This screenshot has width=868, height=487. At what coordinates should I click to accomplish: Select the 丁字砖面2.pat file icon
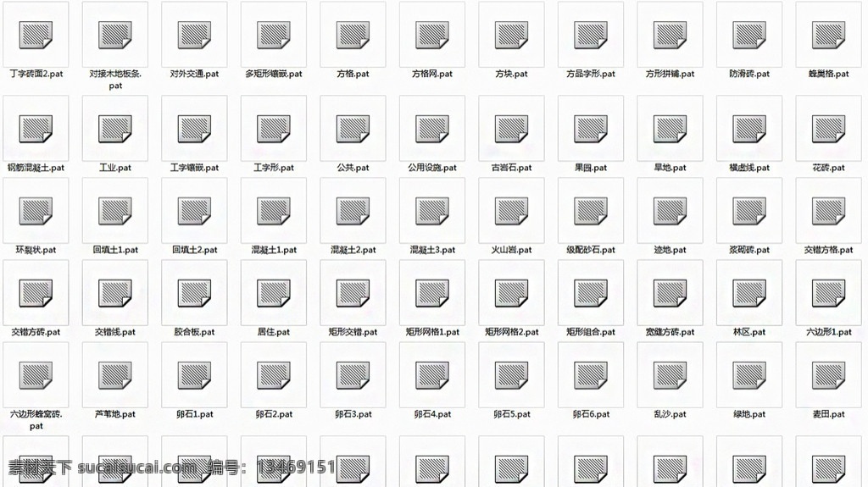click(36, 35)
